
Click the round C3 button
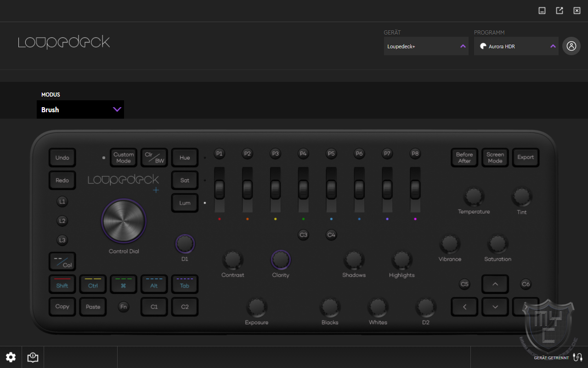pos(303,235)
